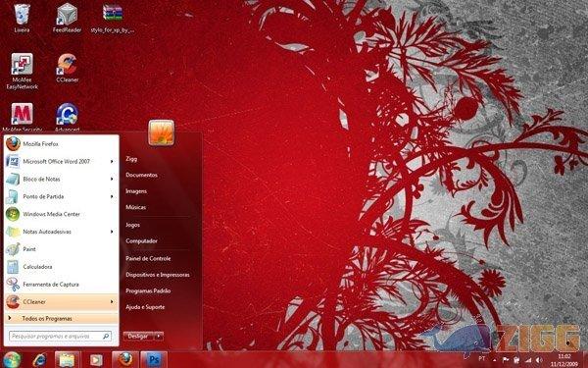Open Ajuda e Suporte
Screen dimensions: 588x368
[145, 307]
